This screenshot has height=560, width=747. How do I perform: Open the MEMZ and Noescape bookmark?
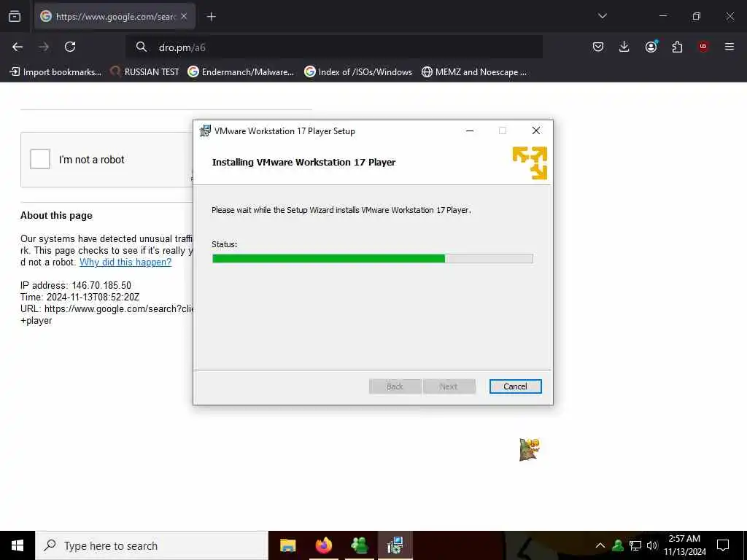point(474,72)
